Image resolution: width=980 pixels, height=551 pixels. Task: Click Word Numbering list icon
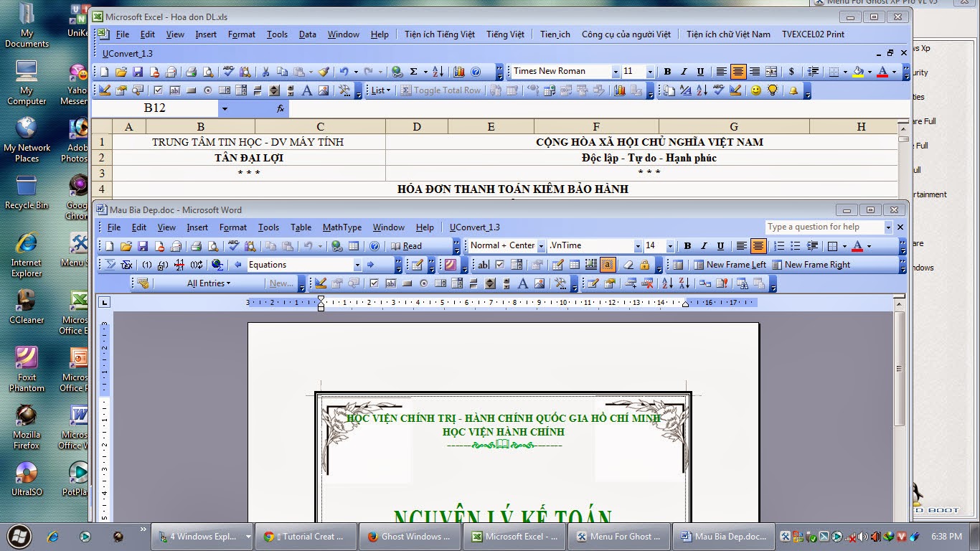tap(778, 246)
